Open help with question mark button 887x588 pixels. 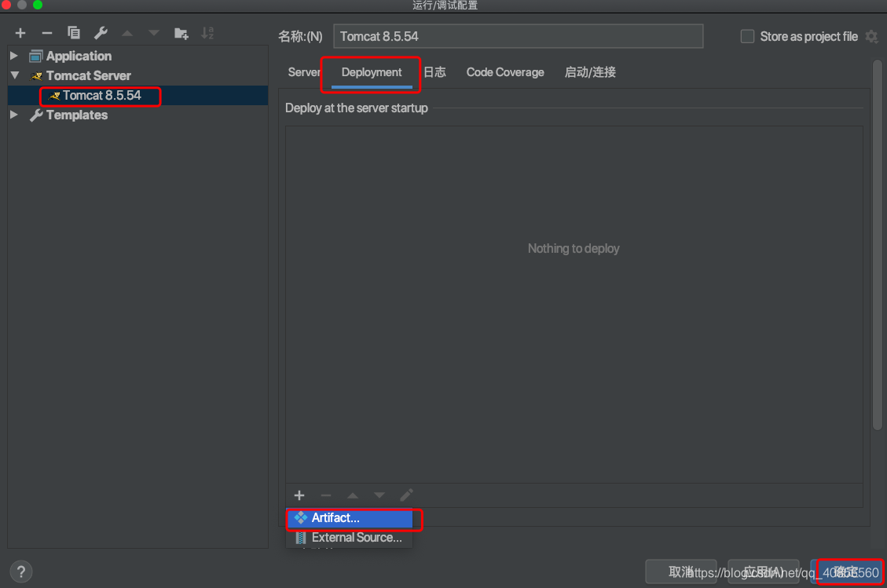[x=21, y=572]
